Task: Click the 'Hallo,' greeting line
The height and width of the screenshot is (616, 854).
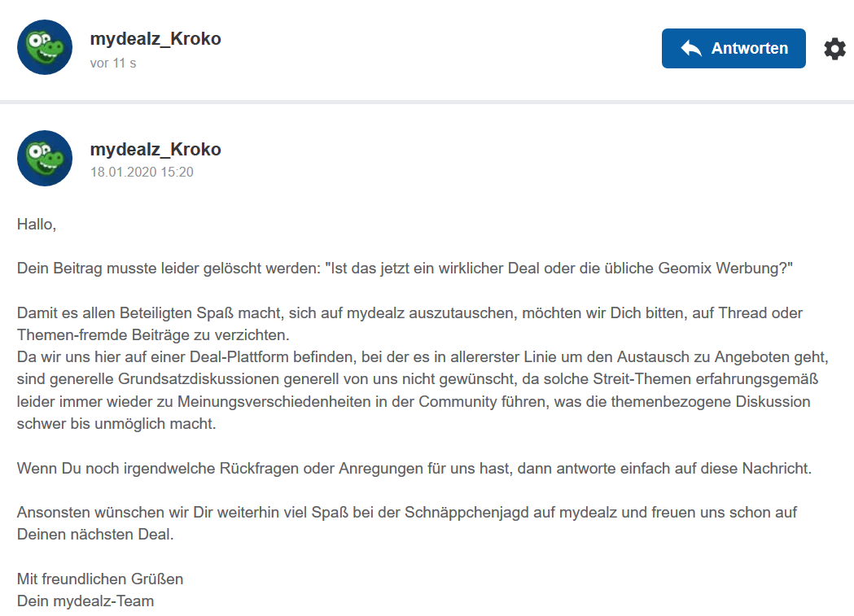Action: coord(37,225)
